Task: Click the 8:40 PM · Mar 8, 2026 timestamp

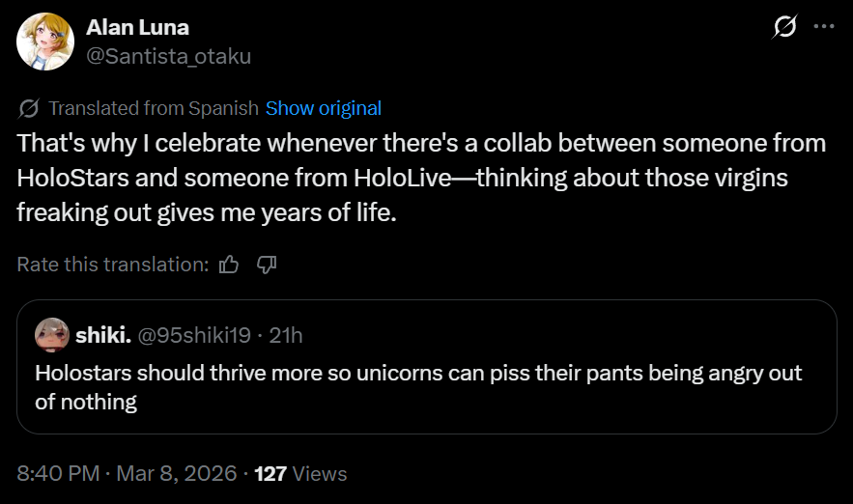Action: click(x=127, y=474)
